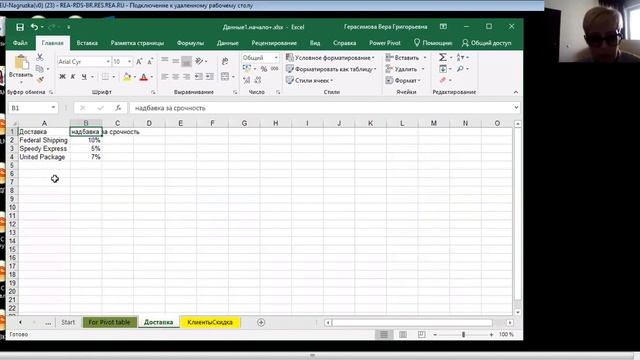Click the Помощник tell me box
The width and height of the screenshot is (640, 360).
[433, 43]
